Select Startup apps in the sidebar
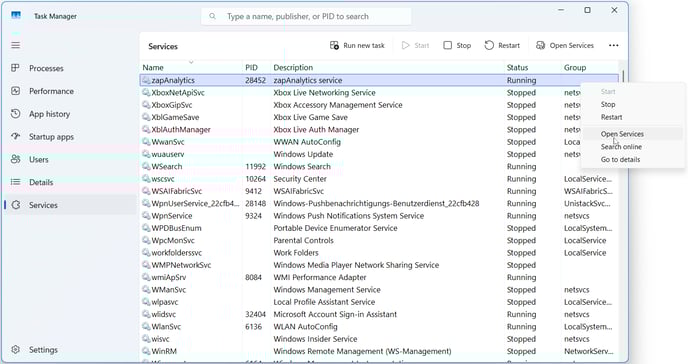The width and height of the screenshot is (688, 364). [51, 137]
